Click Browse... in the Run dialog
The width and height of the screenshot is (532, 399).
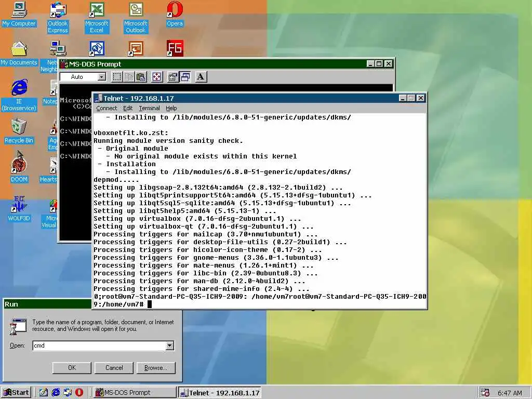[156, 368]
